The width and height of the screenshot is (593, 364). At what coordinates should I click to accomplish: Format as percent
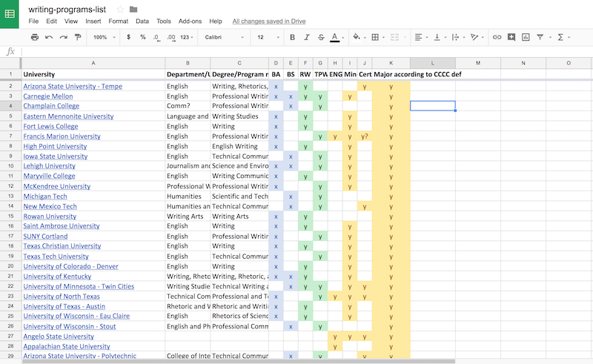pyautogui.click(x=142, y=37)
